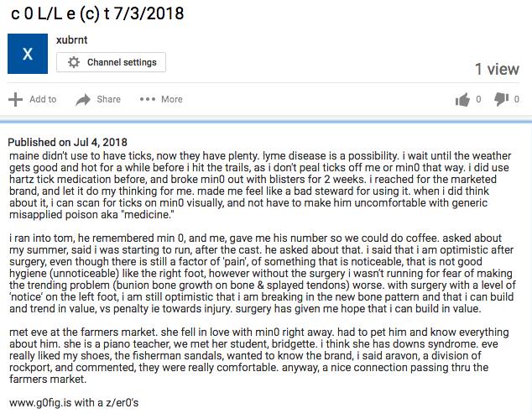The width and height of the screenshot is (532, 414).
Task: Click the blue X channel avatar
Action: (28, 54)
